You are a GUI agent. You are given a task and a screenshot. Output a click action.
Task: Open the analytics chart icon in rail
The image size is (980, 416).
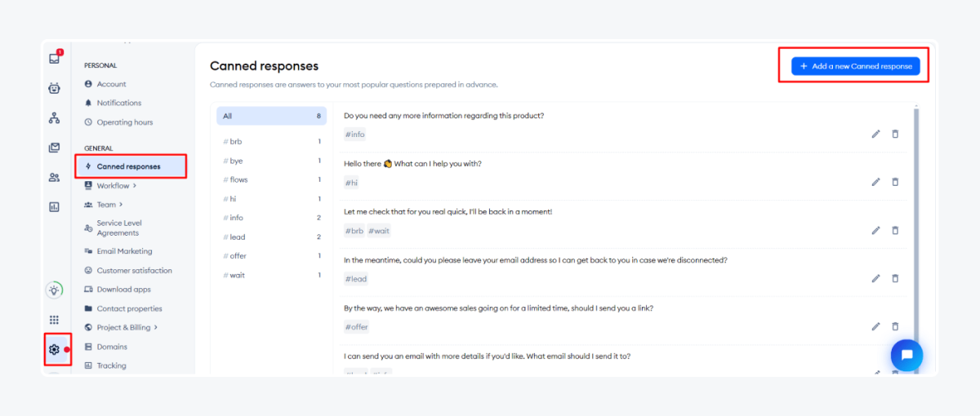[x=54, y=207]
